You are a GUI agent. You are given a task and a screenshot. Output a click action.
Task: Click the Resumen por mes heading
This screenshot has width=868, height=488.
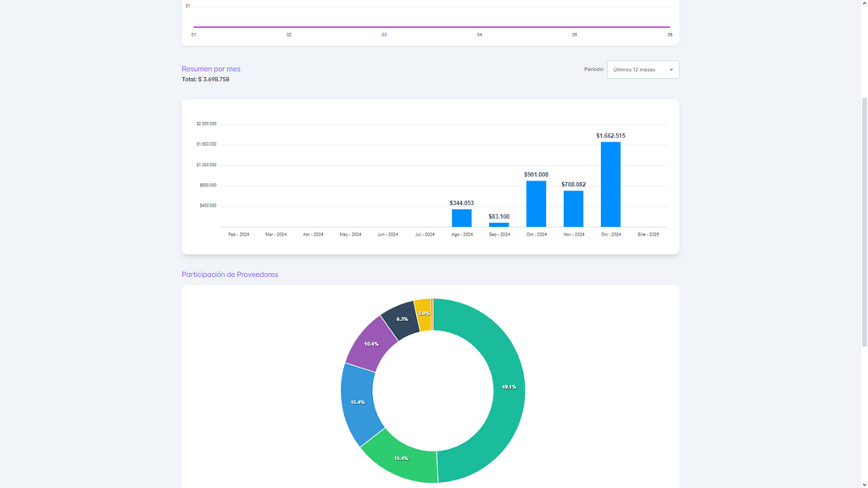click(211, 69)
